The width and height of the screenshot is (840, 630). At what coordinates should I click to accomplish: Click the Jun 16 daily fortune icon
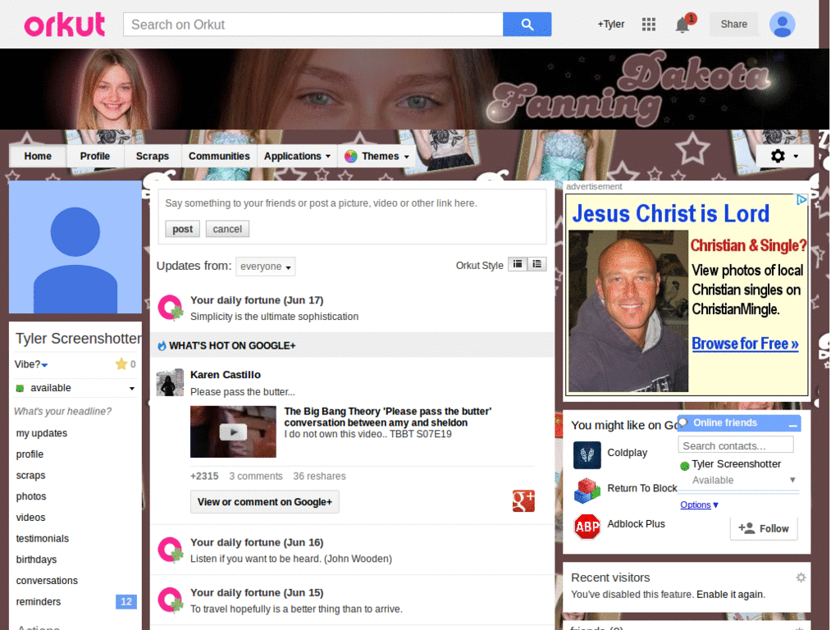tap(171, 550)
